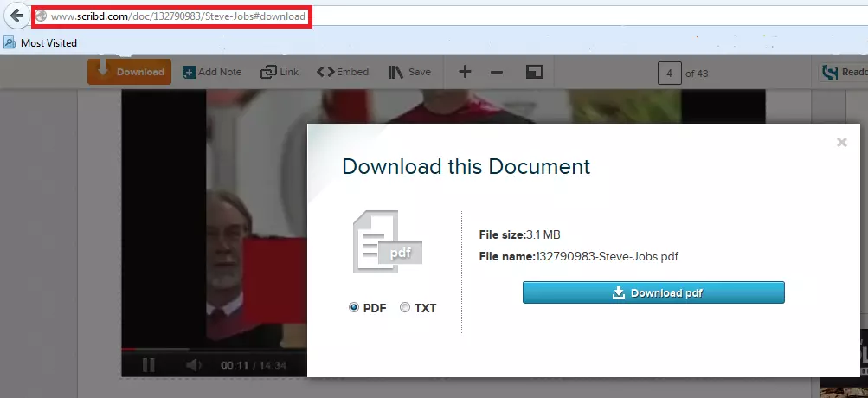Zoom in with the plus icon
Image resolution: width=868 pixels, height=398 pixels.
[x=465, y=72]
